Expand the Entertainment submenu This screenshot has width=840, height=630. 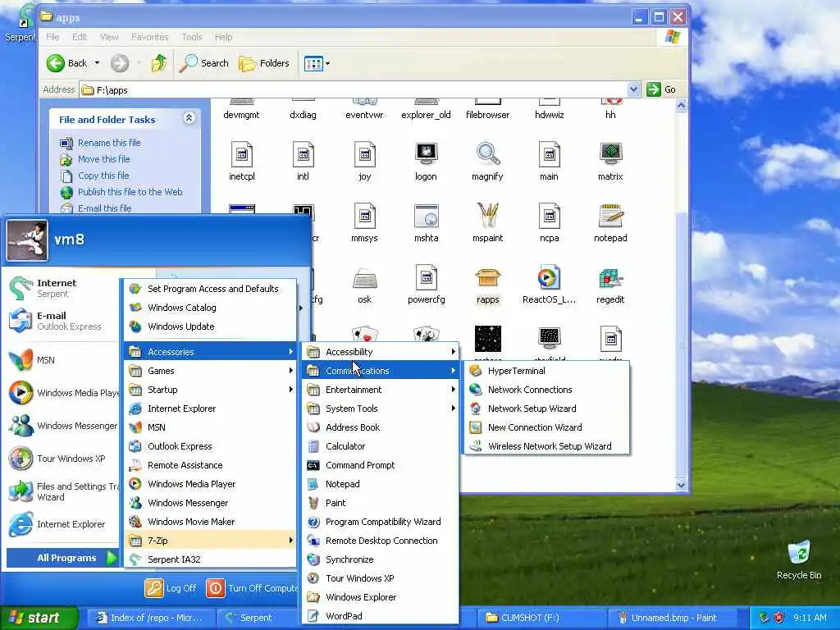pos(381,390)
